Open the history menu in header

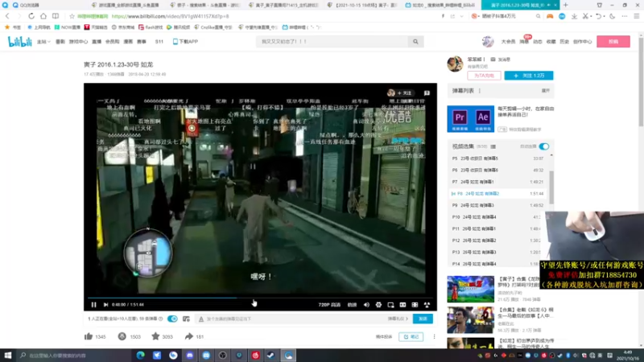click(x=565, y=42)
